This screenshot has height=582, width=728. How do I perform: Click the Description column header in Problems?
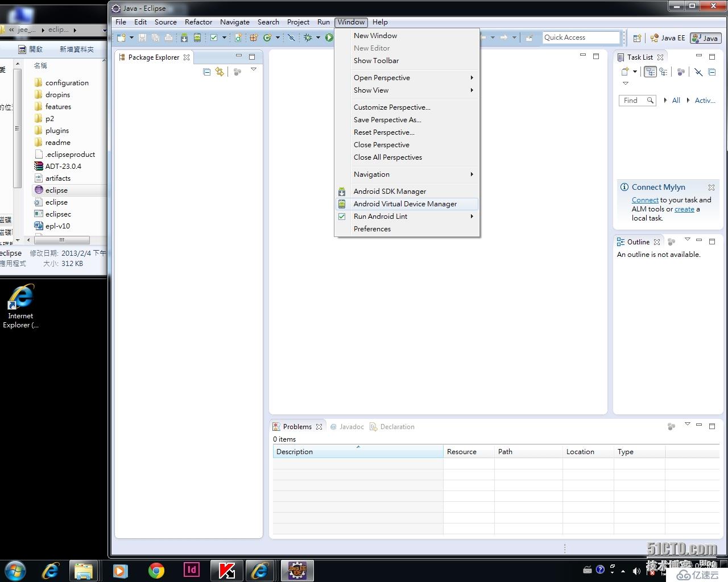358,452
